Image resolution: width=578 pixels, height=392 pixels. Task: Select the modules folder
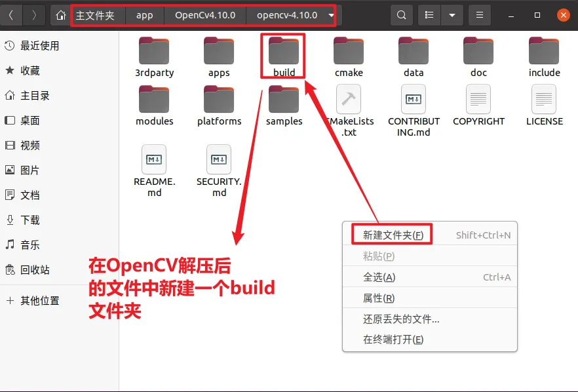[x=154, y=106]
